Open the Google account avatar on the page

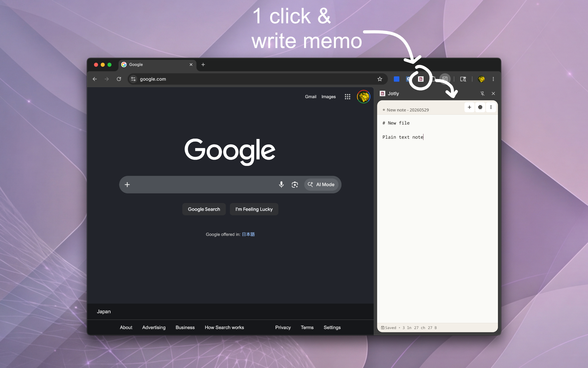(x=364, y=97)
